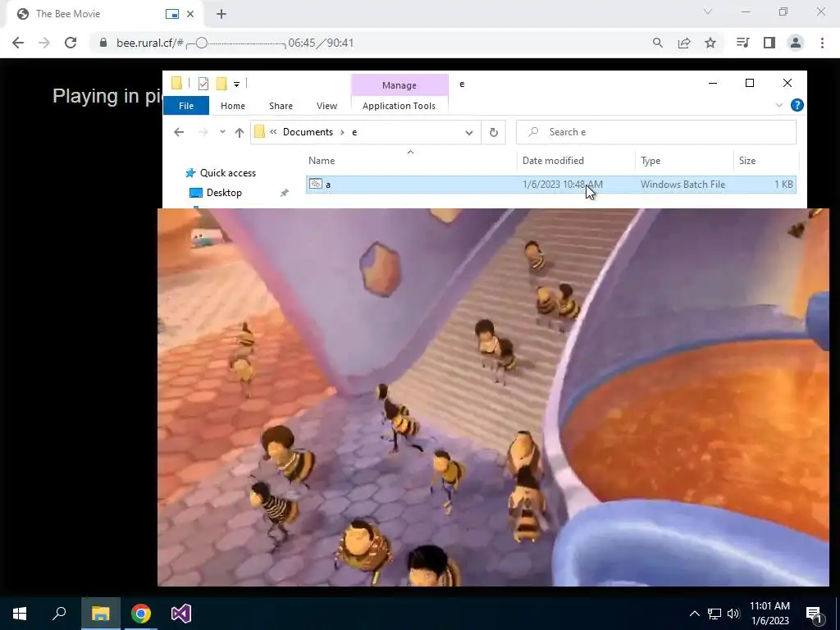840x630 pixels.
Task: Click the Explorer Properties quick access icon
Action: pos(203,83)
